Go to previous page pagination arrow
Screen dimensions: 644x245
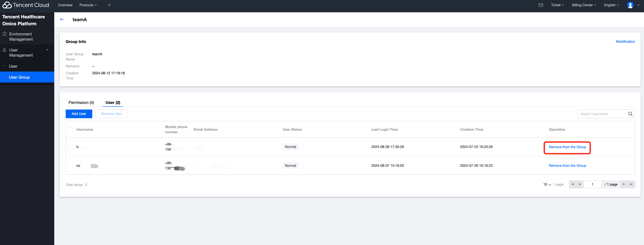point(580,184)
